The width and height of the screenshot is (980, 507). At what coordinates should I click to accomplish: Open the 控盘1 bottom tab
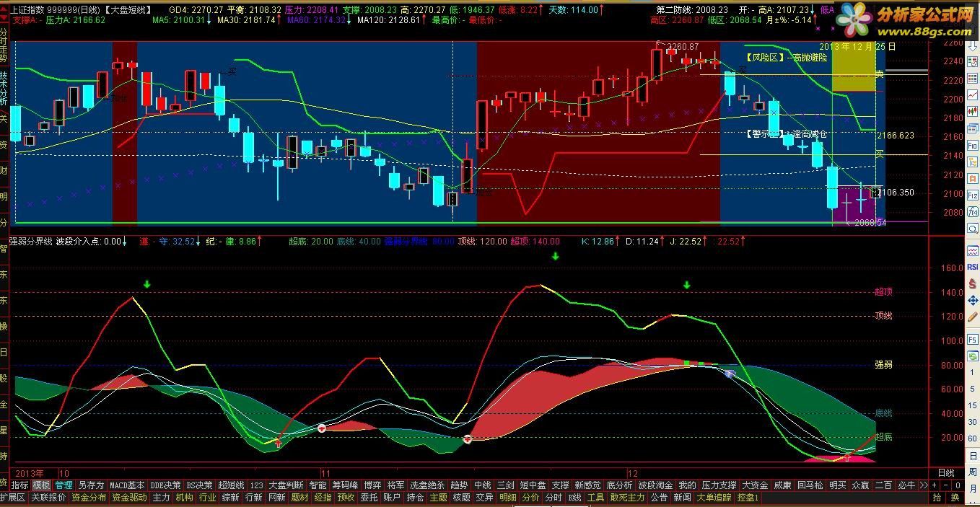pyautogui.click(x=748, y=498)
